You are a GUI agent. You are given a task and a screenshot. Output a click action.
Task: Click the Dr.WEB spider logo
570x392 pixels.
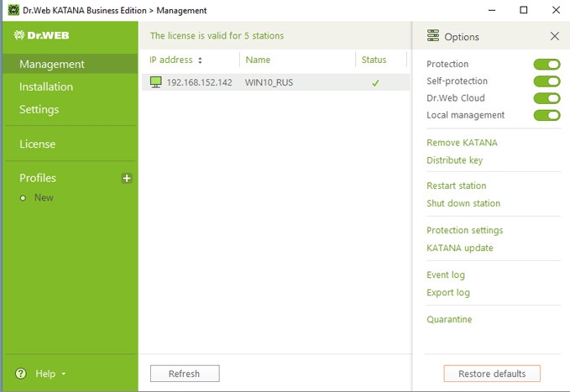pos(41,35)
